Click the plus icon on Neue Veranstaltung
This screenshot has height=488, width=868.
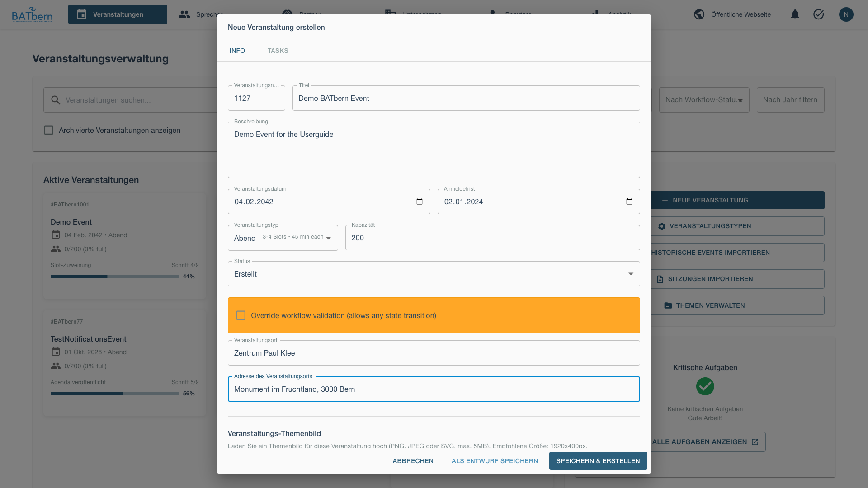(665, 200)
